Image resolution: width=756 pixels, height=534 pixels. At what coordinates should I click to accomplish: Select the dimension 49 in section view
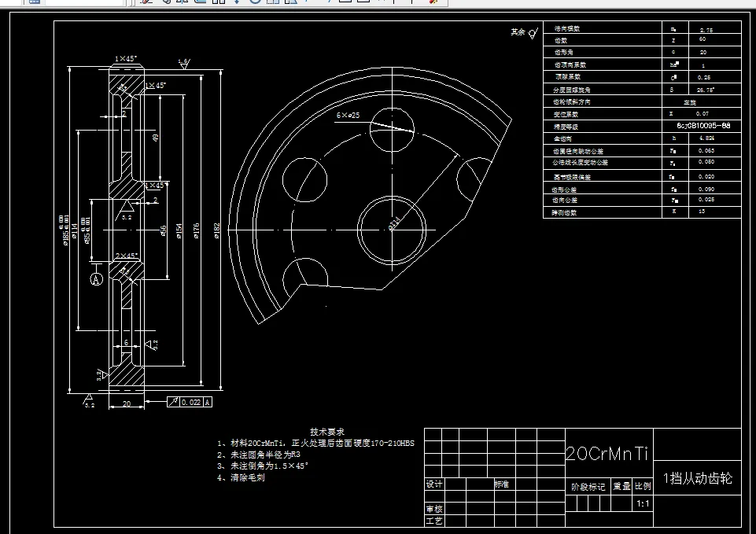click(156, 138)
